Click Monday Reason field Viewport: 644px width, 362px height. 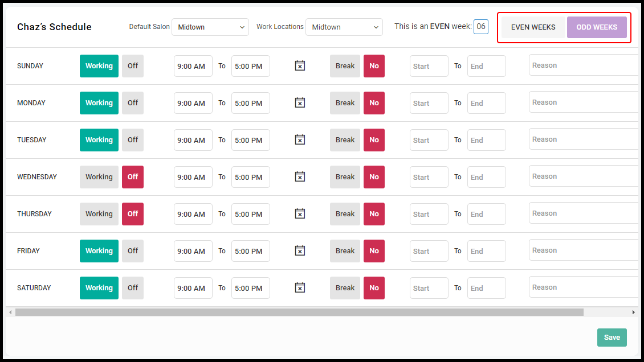click(584, 102)
